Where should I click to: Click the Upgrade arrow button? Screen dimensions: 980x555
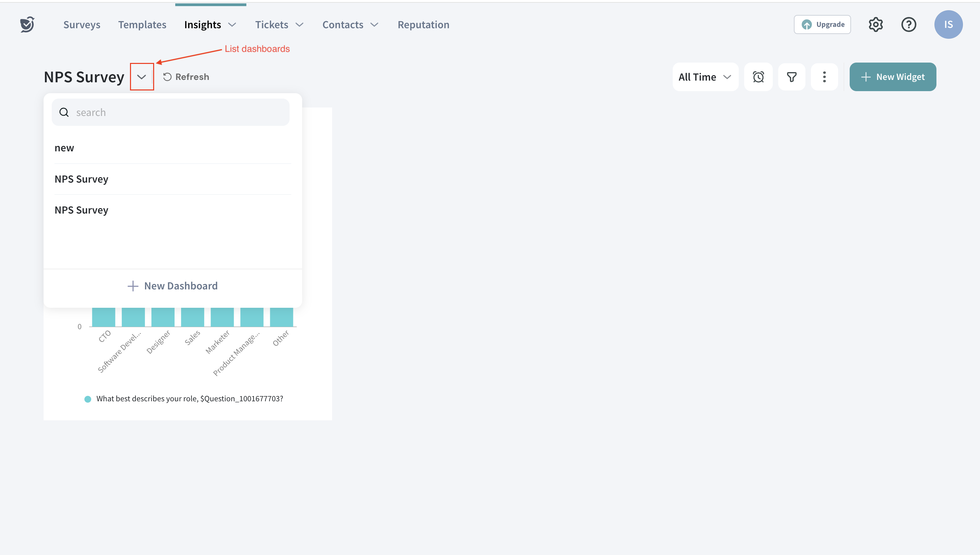coord(822,24)
